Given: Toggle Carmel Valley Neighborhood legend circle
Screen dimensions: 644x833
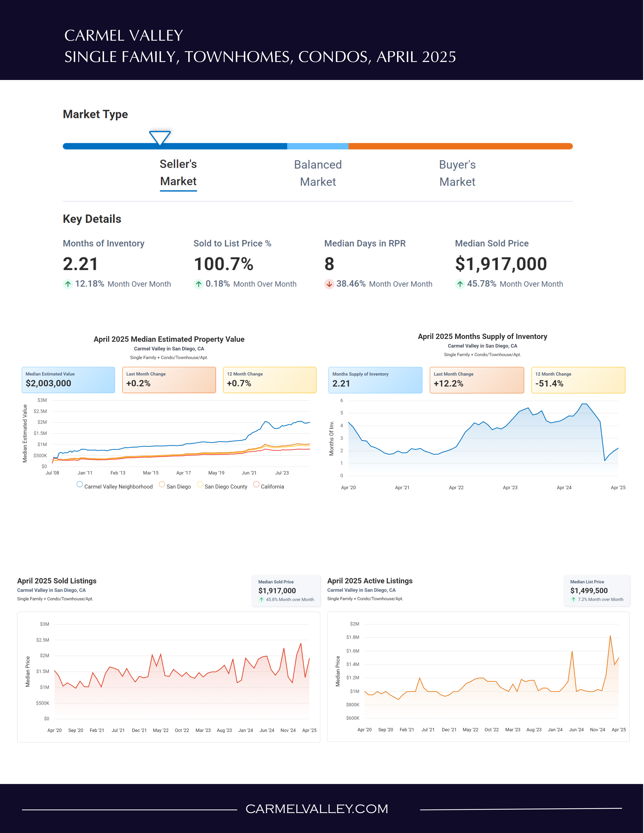Looking at the screenshot, I should click(x=80, y=484).
